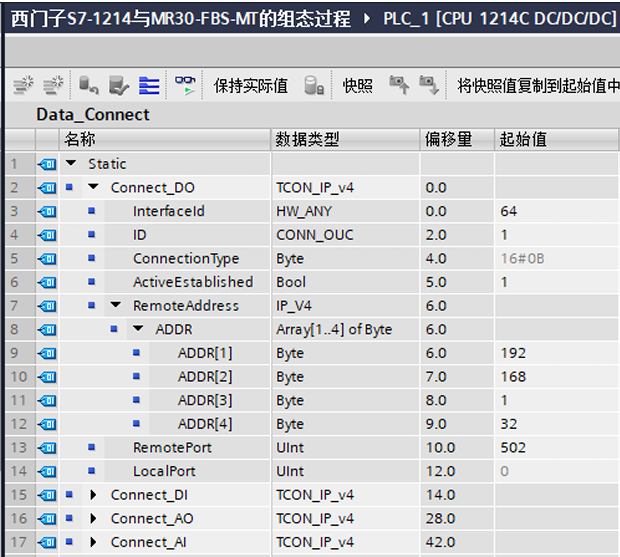Click the 名称 column header
Screen dimensions: 620x557
click(x=165, y=139)
